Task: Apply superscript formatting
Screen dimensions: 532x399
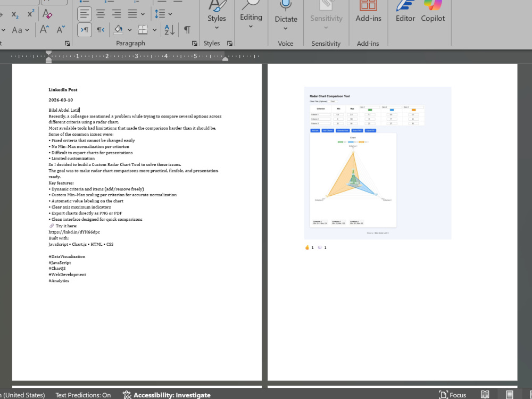Action: click(x=31, y=14)
